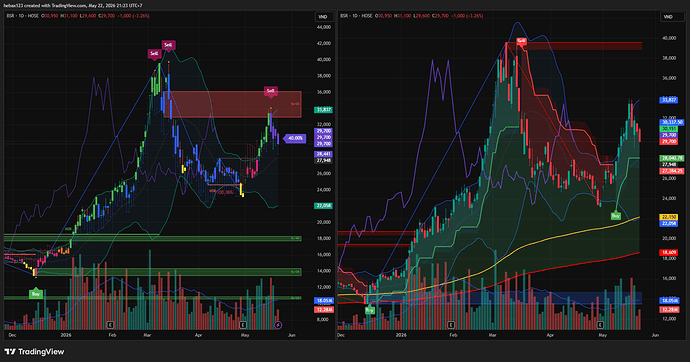Select the Buy signal near May on right chart
690x362 pixels.
(615, 216)
